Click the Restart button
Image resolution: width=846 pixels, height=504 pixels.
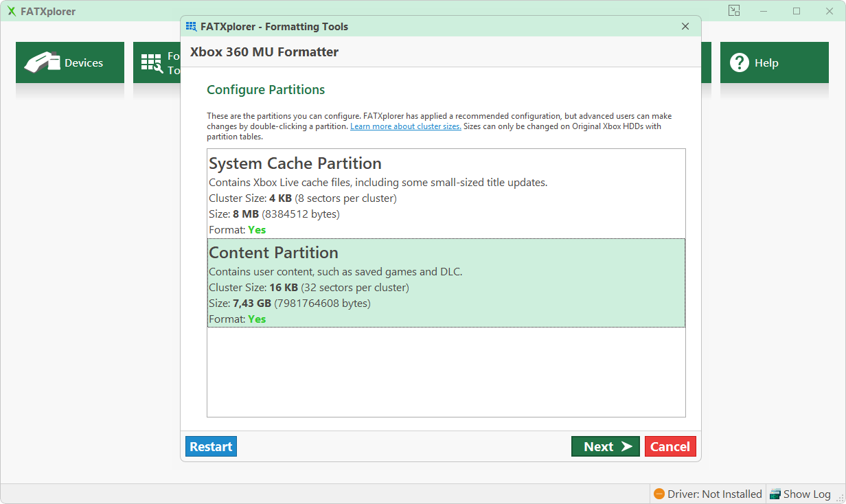[211, 446]
